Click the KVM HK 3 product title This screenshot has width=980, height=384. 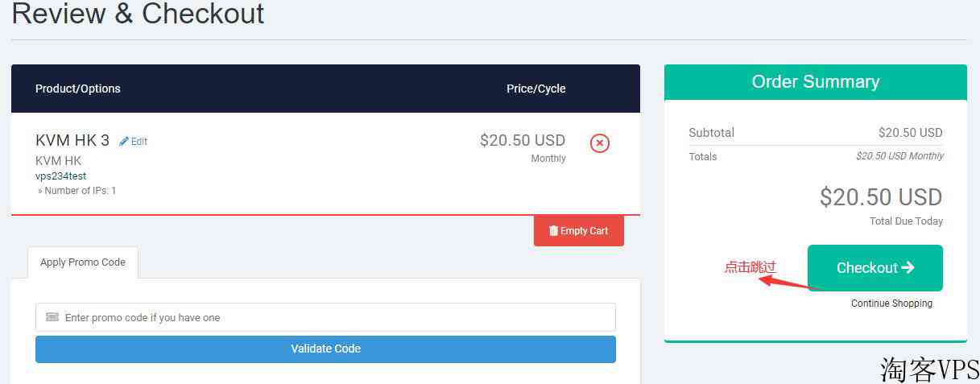pos(72,140)
